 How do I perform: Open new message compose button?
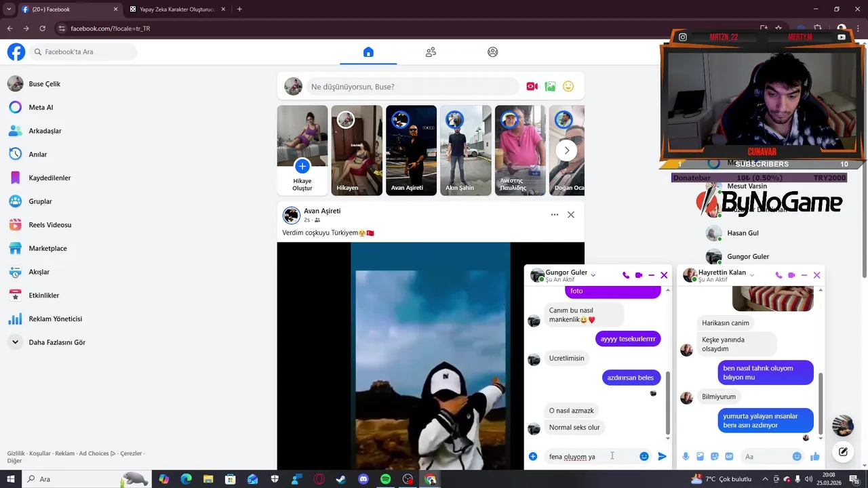click(843, 452)
